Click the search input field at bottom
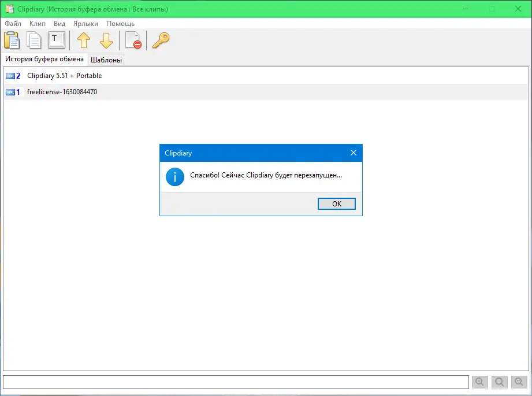 236,382
